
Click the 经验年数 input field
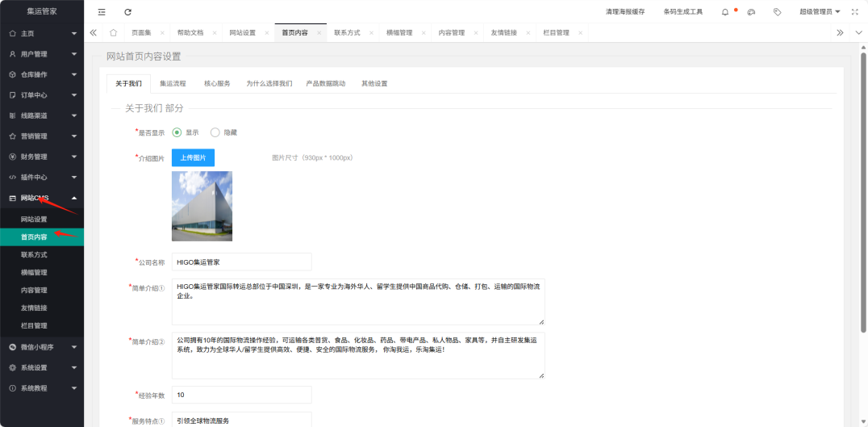[241, 395]
